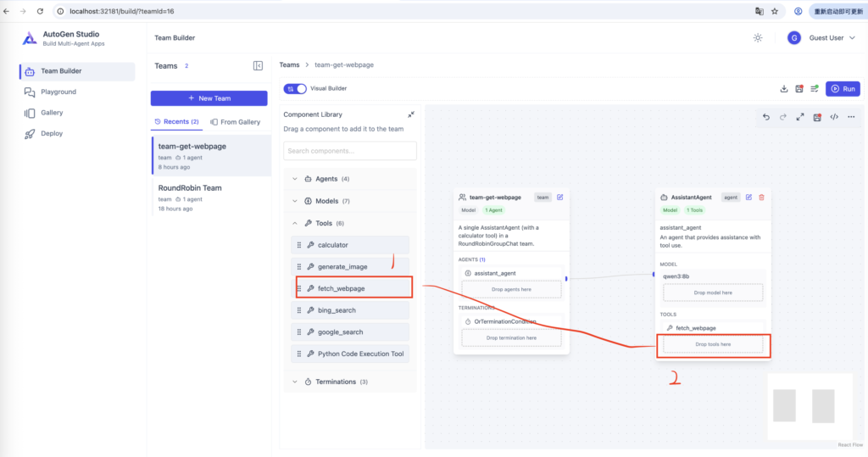Click the browser back arrow
868x457 pixels.
point(7,11)
